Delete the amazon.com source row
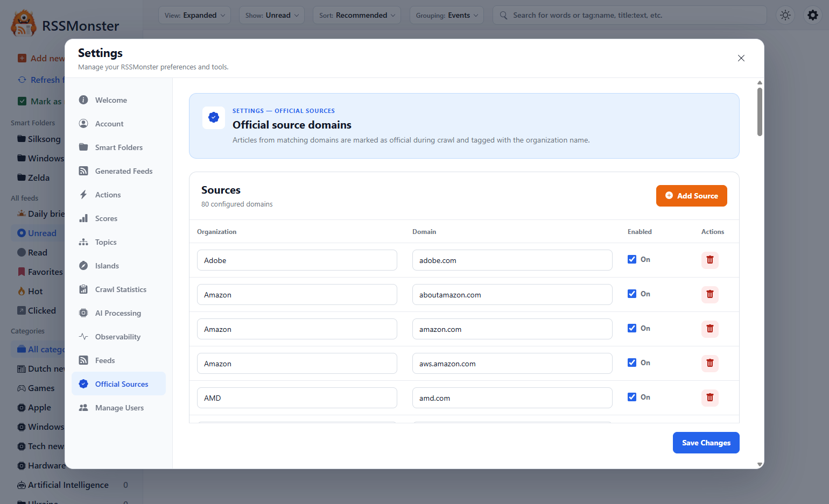 click(709, 329)
